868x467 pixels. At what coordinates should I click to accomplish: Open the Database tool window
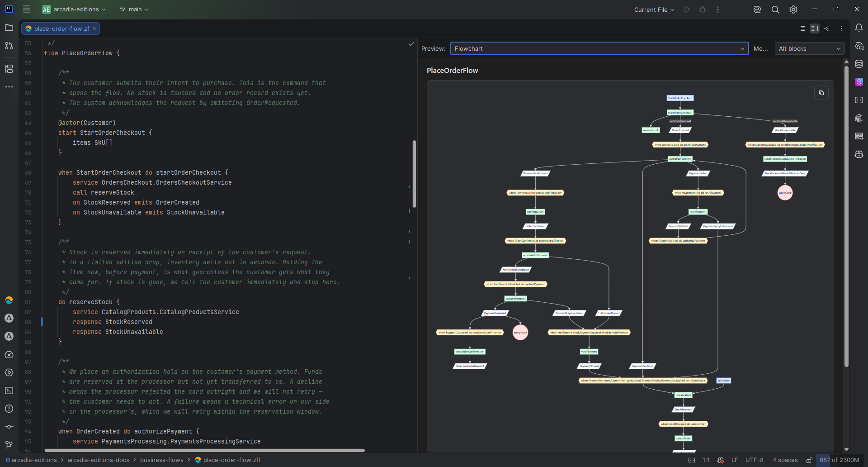[859, 64]
